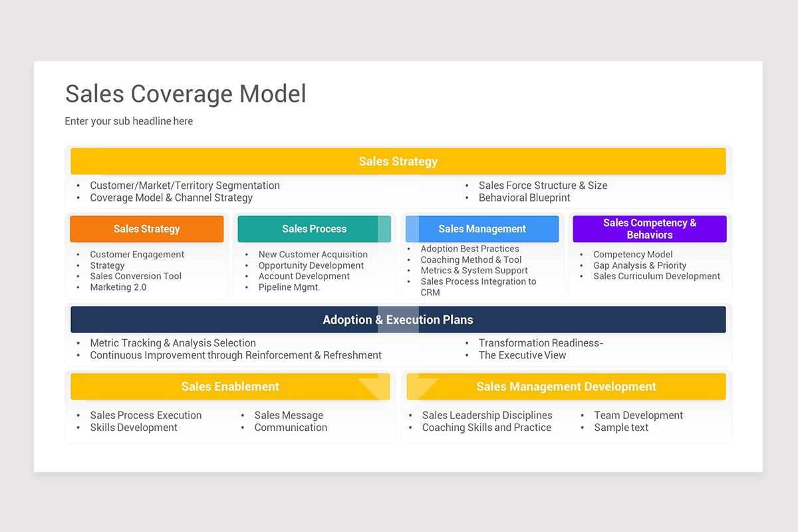This screenshot has height=532, width=798.
Task: Click the Sample text placeholder bullet
Action: pos(620,428)
